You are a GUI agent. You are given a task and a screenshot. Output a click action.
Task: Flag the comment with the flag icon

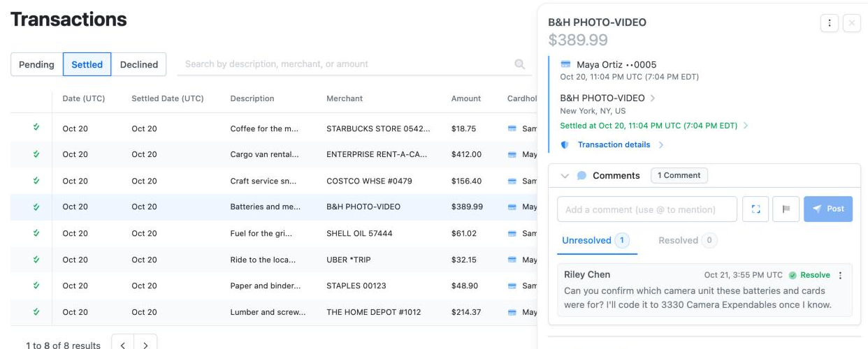click(786, 209)
